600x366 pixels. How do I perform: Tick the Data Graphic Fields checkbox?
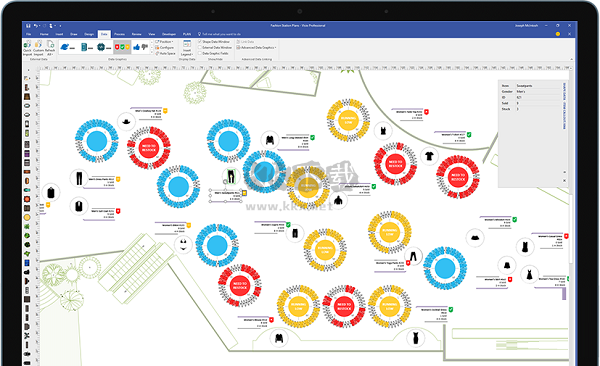[x=200, y=54]
